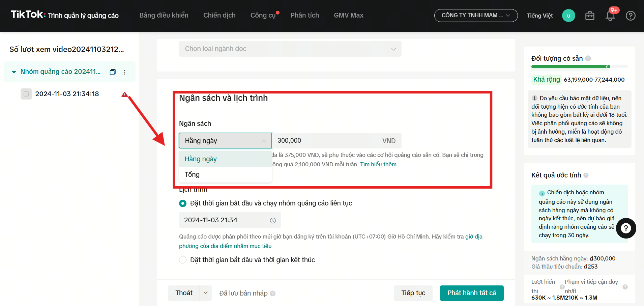The height and width of the screenshot is (306, 644).
Task: Open the Chiến dịch tab
Action: pos(219,15)
